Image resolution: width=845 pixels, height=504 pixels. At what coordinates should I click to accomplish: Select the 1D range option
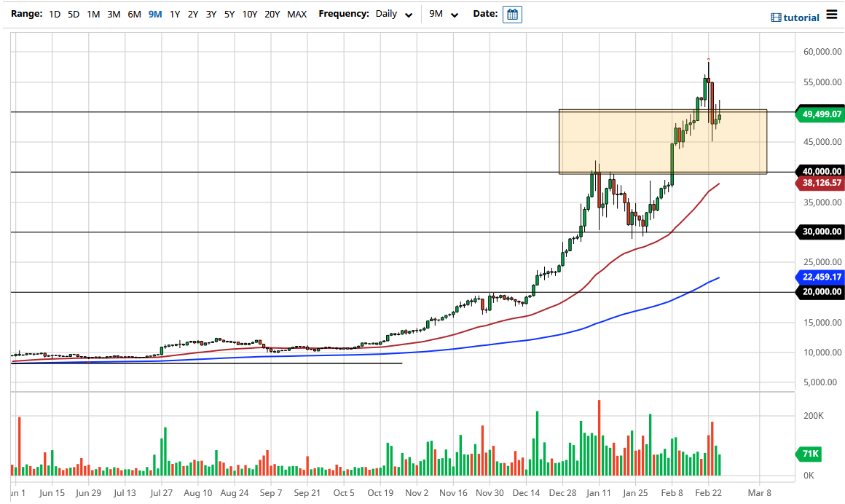tap(54, 14)
